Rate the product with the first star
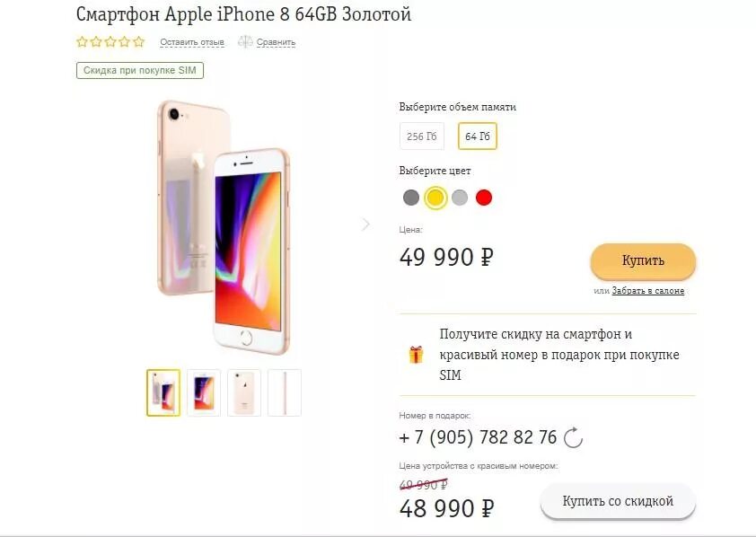This screenshot has height=537, width=756. tap(82, 41)
